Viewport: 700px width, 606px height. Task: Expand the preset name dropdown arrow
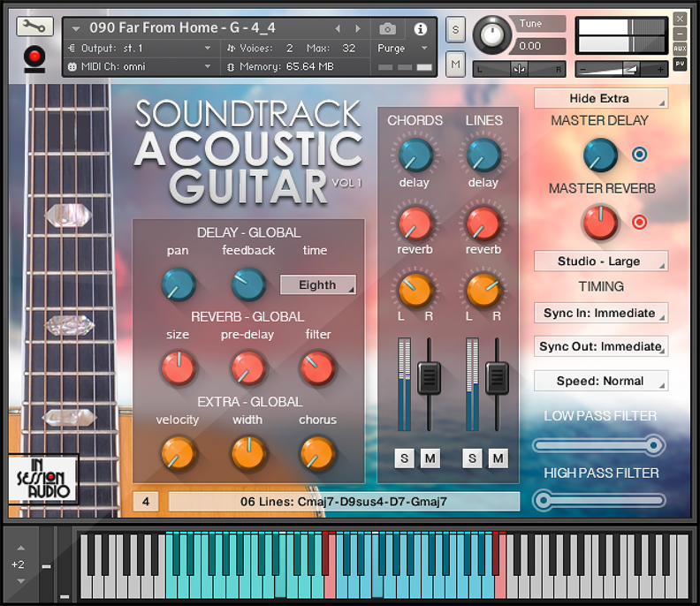76,29
